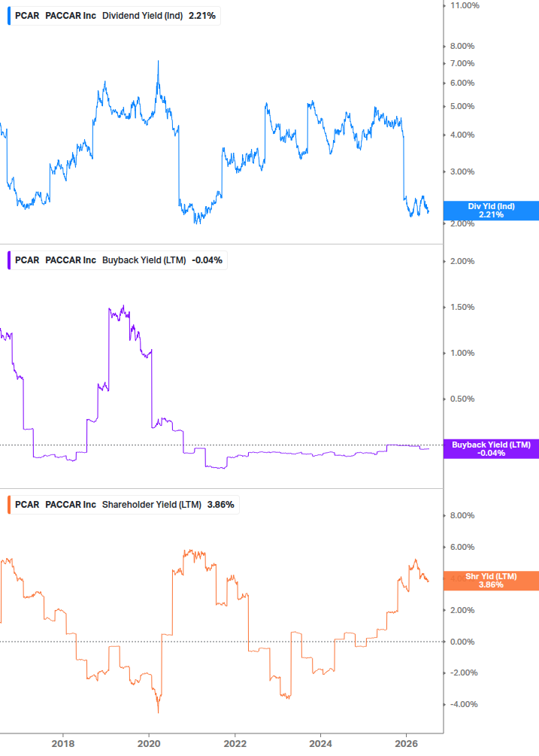This screenshot has width=539, height=756.
Task: Click the 2024 x-axis label
Action: click(321, 743)
